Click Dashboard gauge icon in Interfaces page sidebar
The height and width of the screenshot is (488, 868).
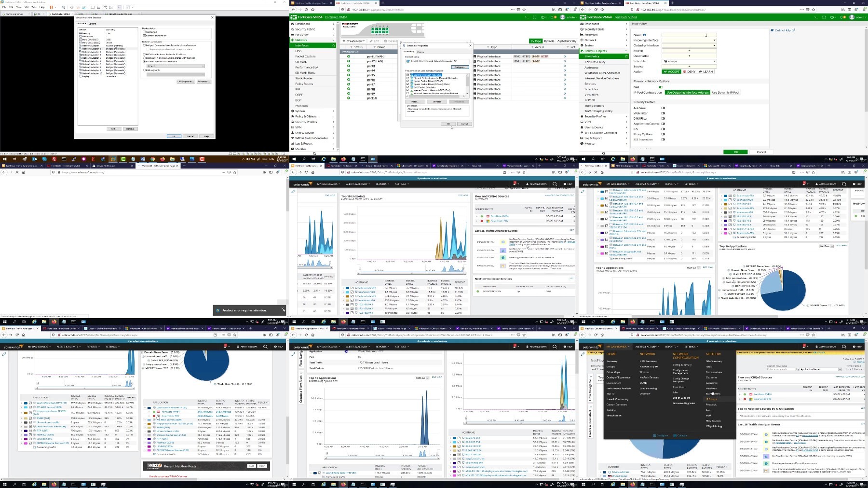tap(292, 24)
